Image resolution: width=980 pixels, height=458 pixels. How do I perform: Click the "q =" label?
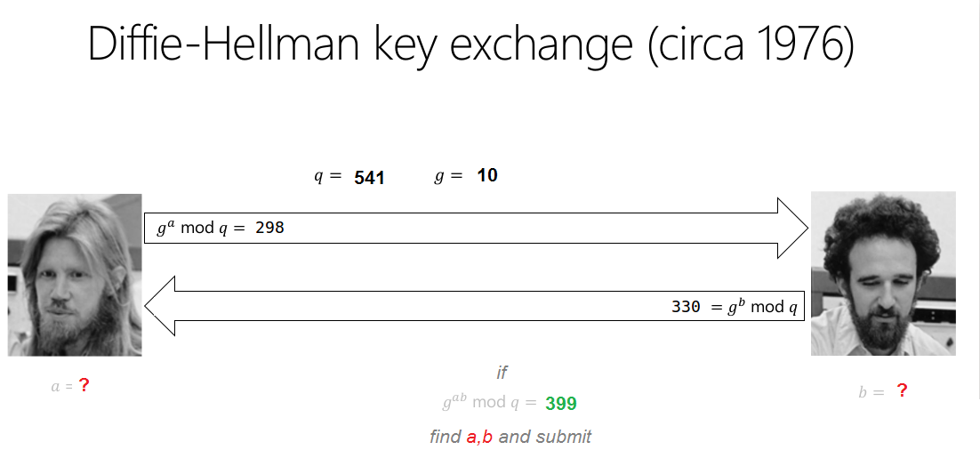[327, 177]
